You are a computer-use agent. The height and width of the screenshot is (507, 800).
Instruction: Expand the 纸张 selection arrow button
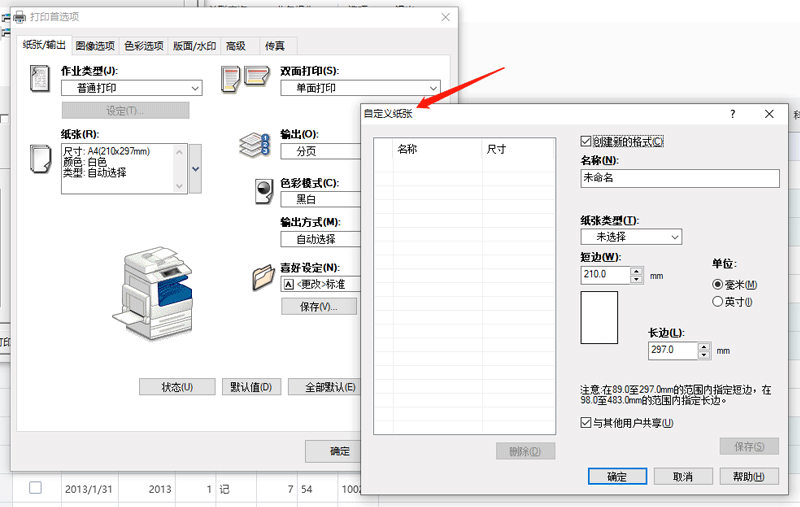195,169
